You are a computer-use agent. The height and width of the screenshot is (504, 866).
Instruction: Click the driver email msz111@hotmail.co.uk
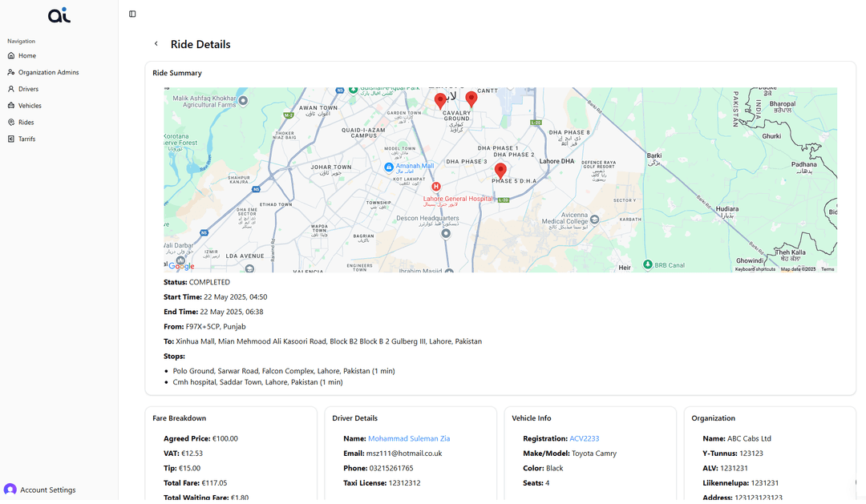(x=403, y=454)
